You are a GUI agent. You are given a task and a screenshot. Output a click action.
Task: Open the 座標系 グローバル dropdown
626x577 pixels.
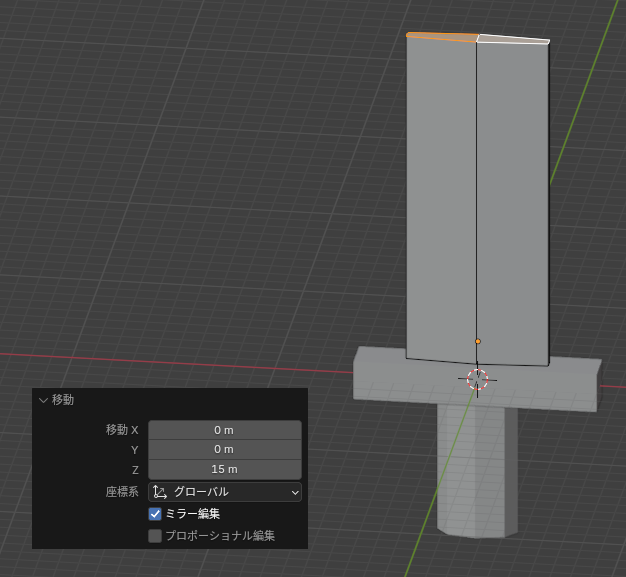tap(225, 492)
